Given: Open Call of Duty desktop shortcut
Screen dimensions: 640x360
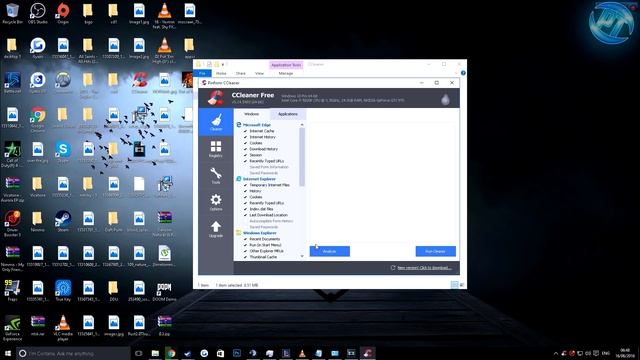Looking at the screenshot, I should [12, 154].
